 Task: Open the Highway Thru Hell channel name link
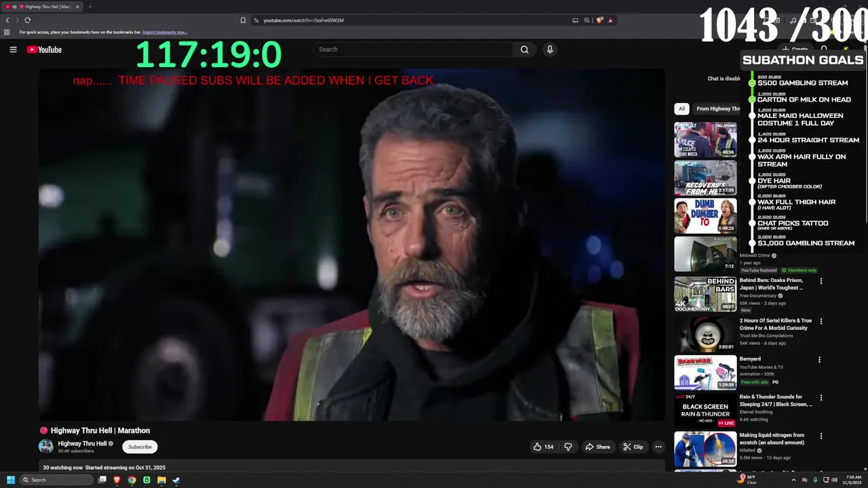(82, 443)
